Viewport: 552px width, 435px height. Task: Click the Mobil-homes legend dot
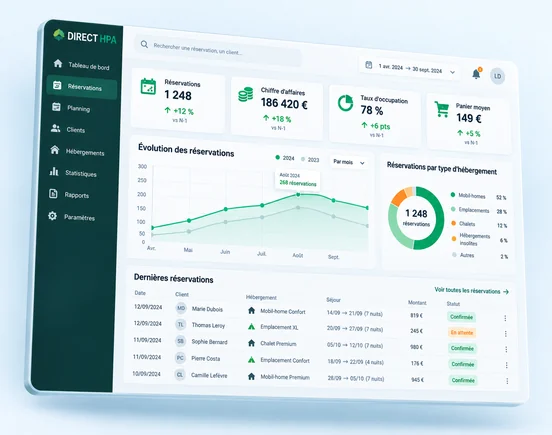(x=453, y=195)
